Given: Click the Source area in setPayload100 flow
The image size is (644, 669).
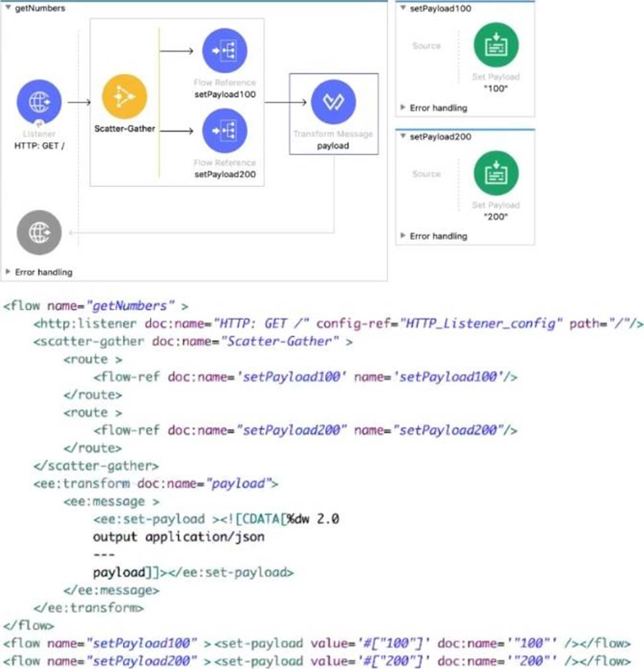Looking at the screenshot, I should click(x=426, y=46).
